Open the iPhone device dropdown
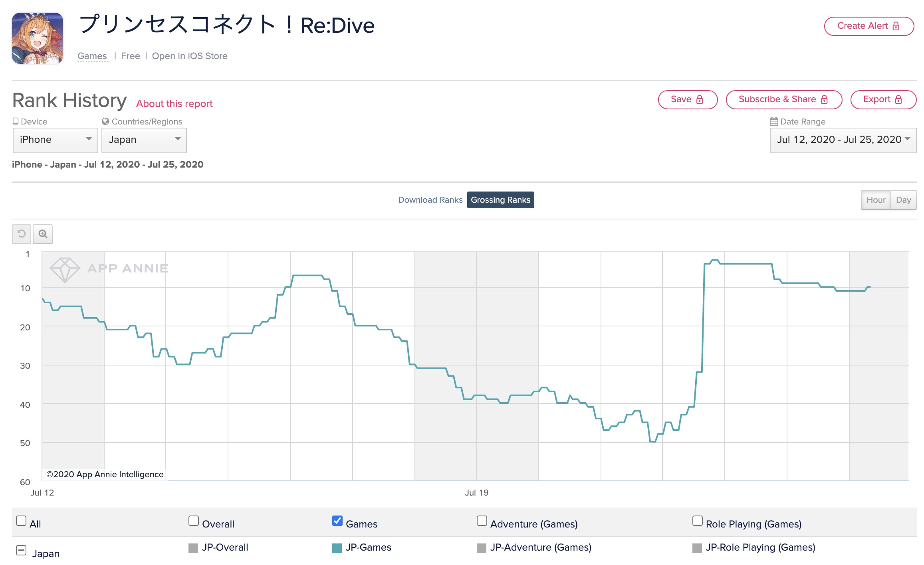Viewport: 924px width, 565px height. click(x=56, y=140)
